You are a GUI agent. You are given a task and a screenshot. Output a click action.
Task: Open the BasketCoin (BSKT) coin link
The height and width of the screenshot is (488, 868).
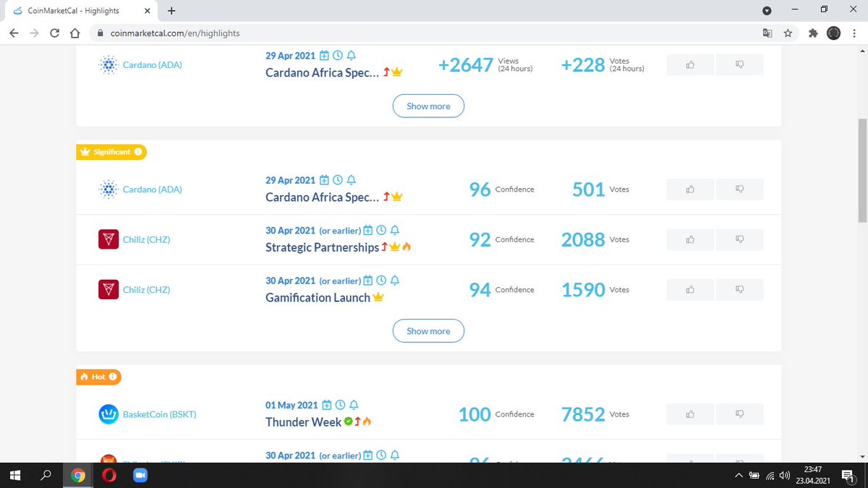[x=159, y=414]
